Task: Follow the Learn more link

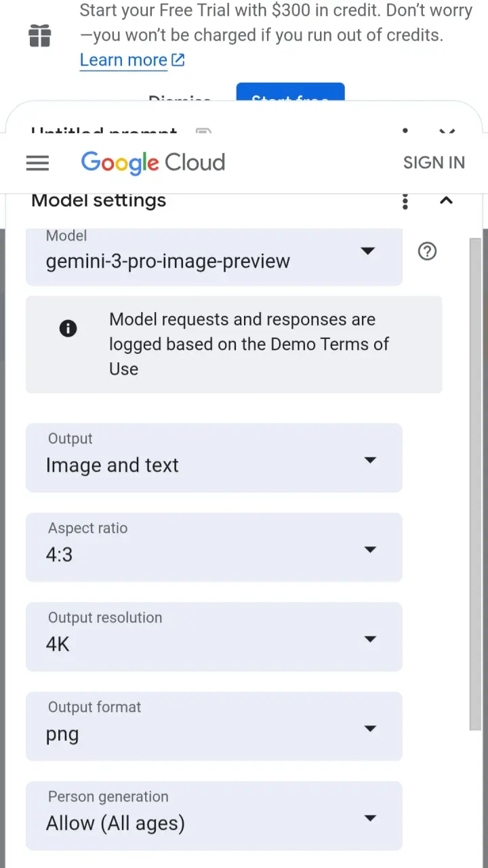Action: tap(123, 60)
